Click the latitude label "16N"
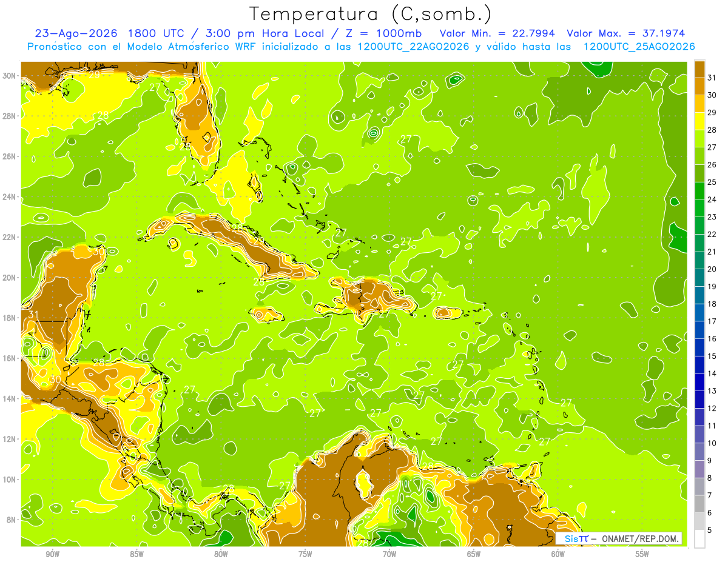728x562 pixels. click(x=9, y=358)
